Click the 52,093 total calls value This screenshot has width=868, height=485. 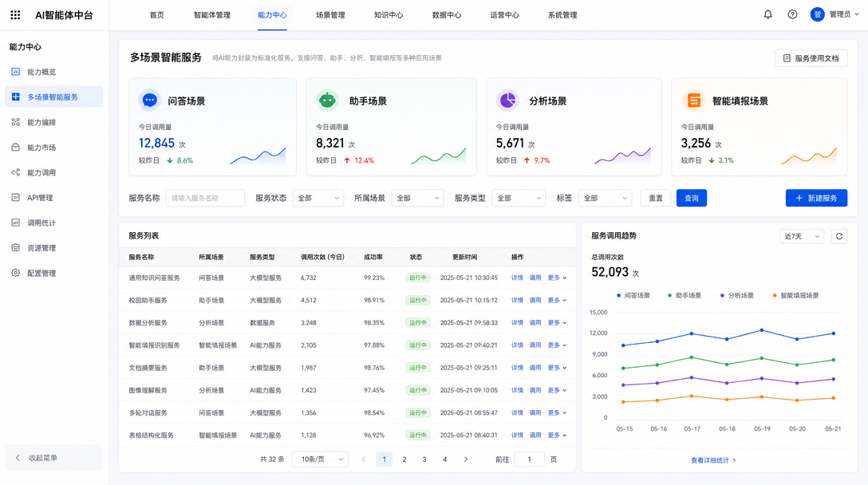(x=610, y=272)
